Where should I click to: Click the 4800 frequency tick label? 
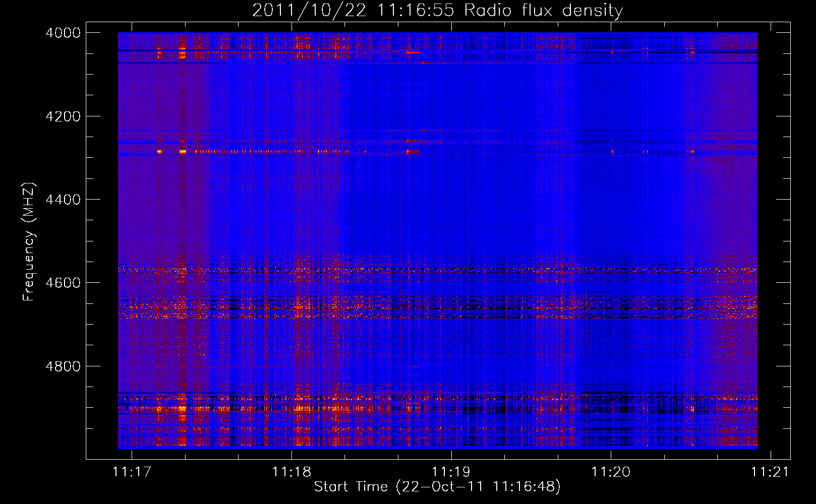click(x=63, y=366)
